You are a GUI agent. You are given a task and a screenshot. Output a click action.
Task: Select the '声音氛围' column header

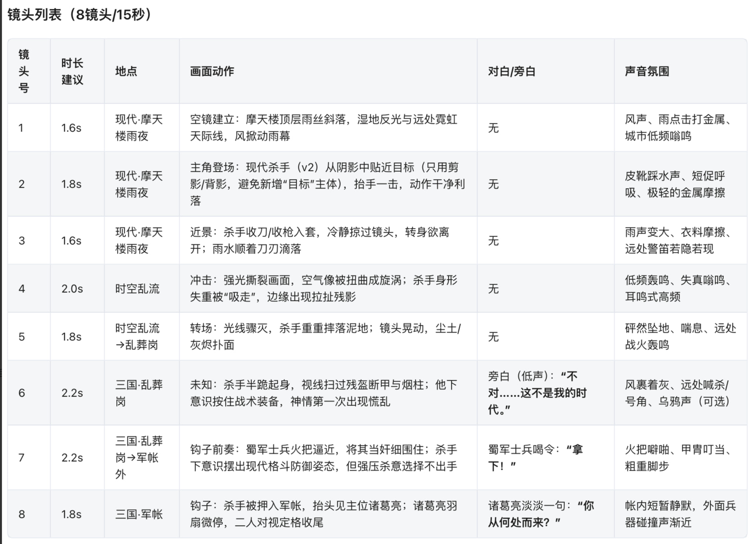click(647, 71)
